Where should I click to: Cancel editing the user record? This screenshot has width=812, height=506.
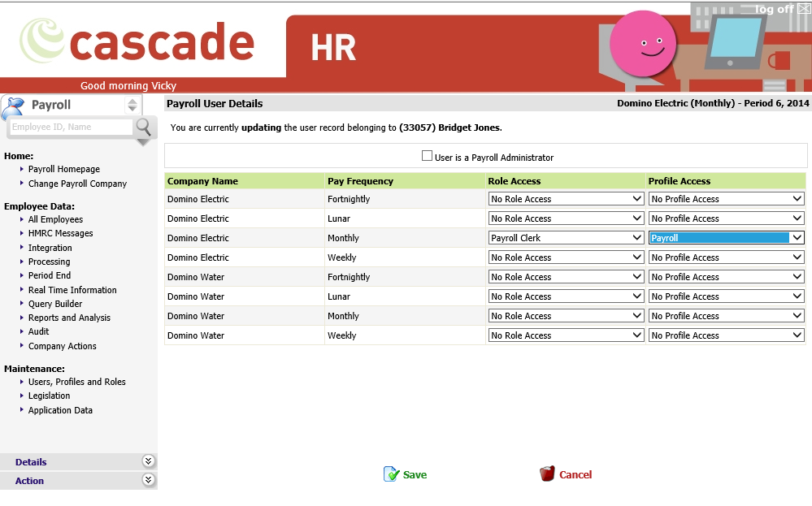566,474
